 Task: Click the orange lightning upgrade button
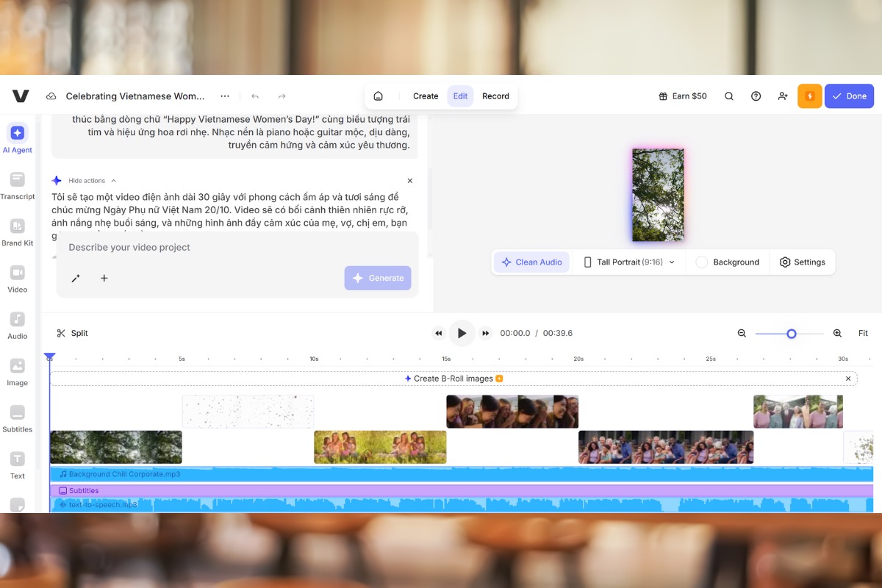click(809, 96)
